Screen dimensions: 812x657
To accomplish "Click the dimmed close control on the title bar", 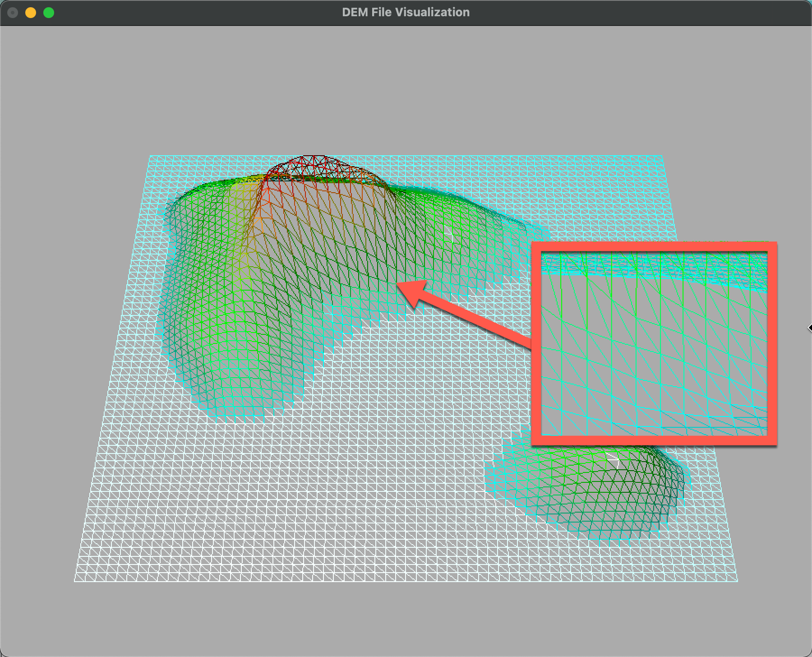I will coord(13,12).
